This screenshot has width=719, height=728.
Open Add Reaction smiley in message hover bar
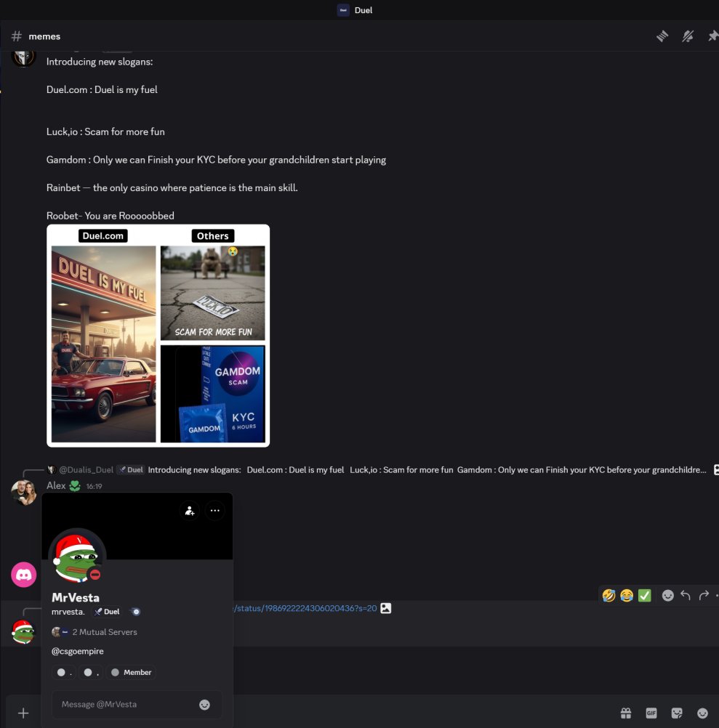[667, 595]
